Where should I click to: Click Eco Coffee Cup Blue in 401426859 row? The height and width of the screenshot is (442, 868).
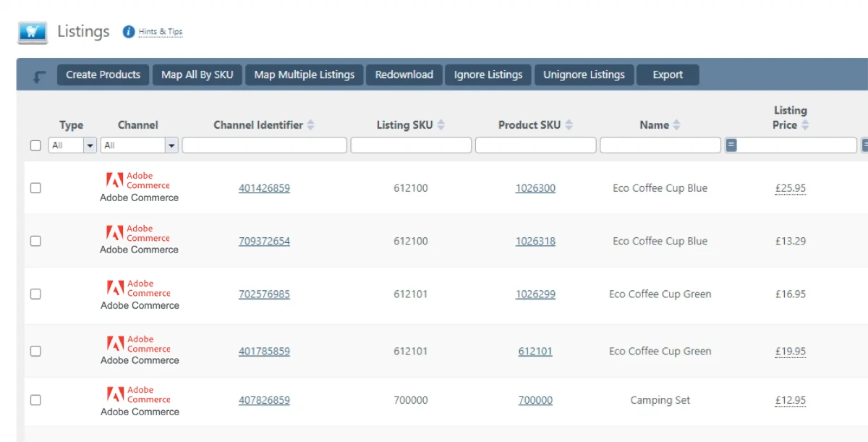pyautogui.click(x=660, y=188)
